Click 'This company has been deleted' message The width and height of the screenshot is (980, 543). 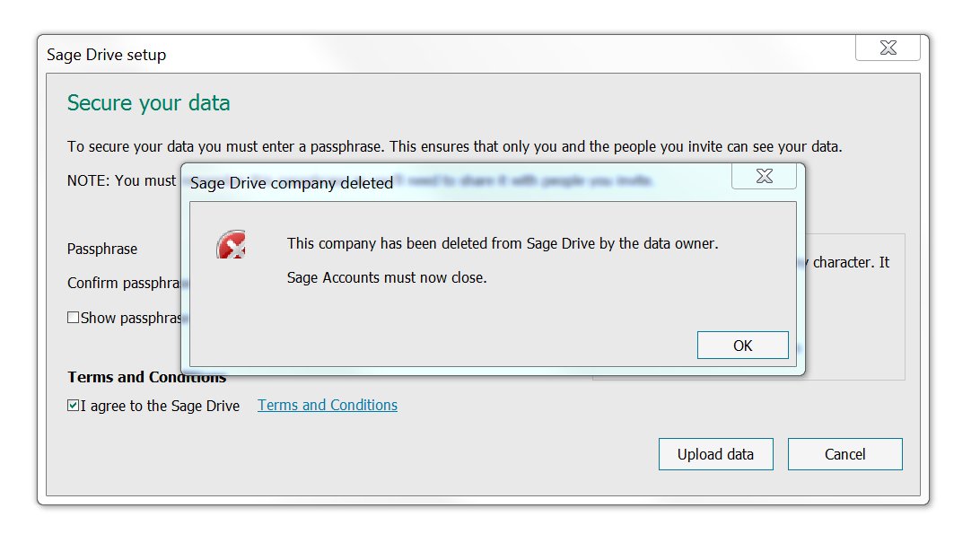point(503,243)
